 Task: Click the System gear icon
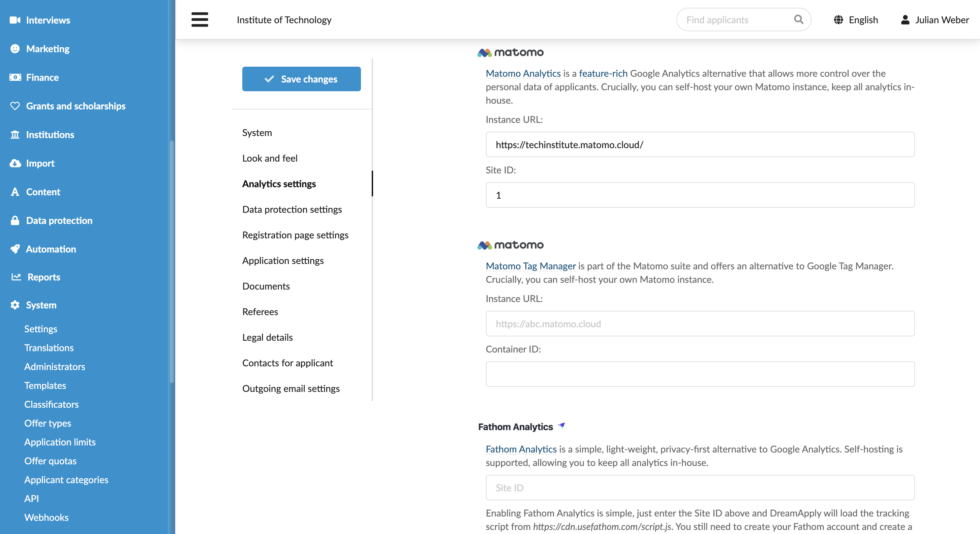[x=15, y=305]
